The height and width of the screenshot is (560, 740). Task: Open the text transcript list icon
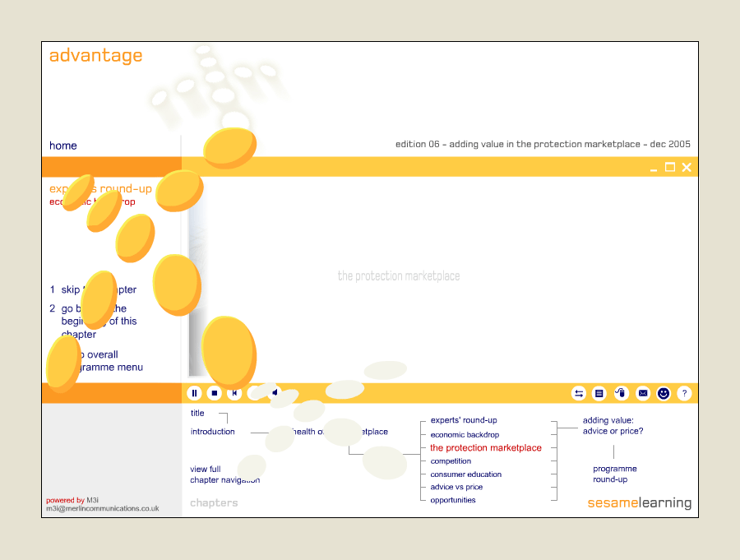tap(599, 393)
